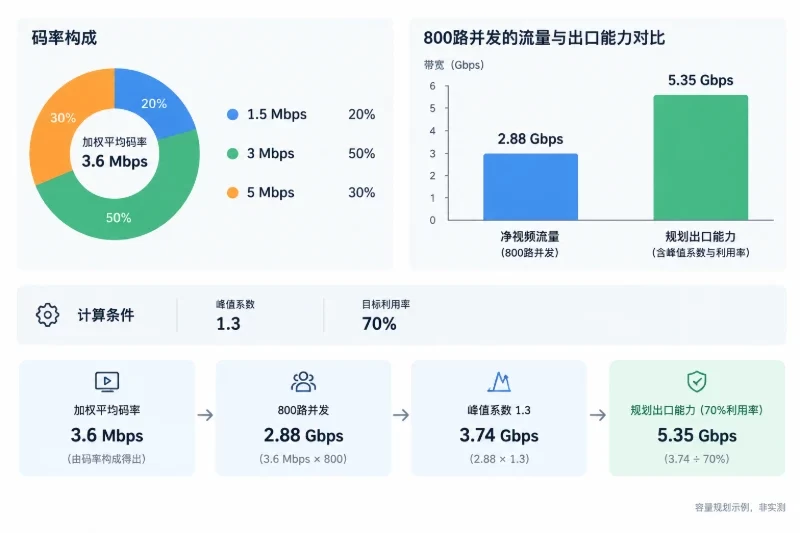Click the 净视频流量 x-axis label
This screenshot has width=800, height=533.
point(530,237)
